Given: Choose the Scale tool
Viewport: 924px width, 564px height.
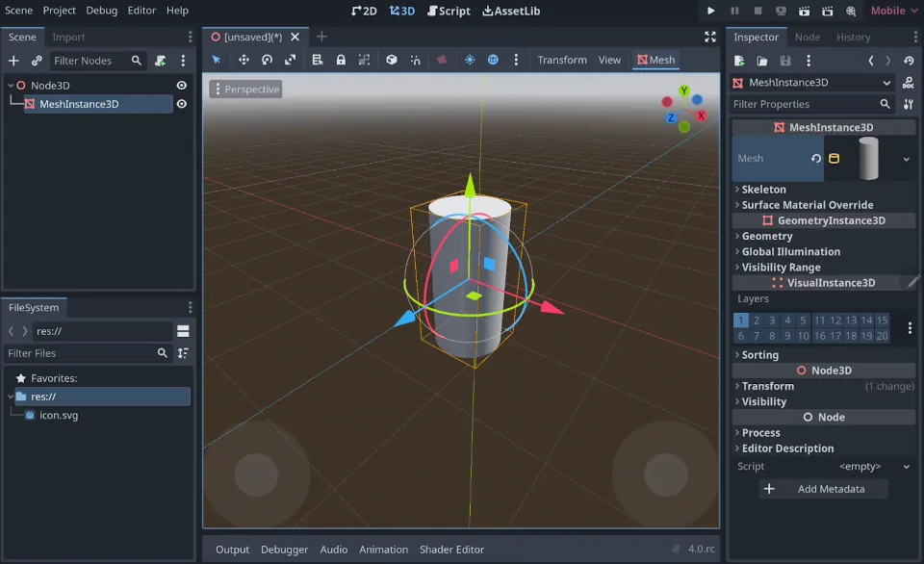Looking at the screenshot, I should coord(290,59).
